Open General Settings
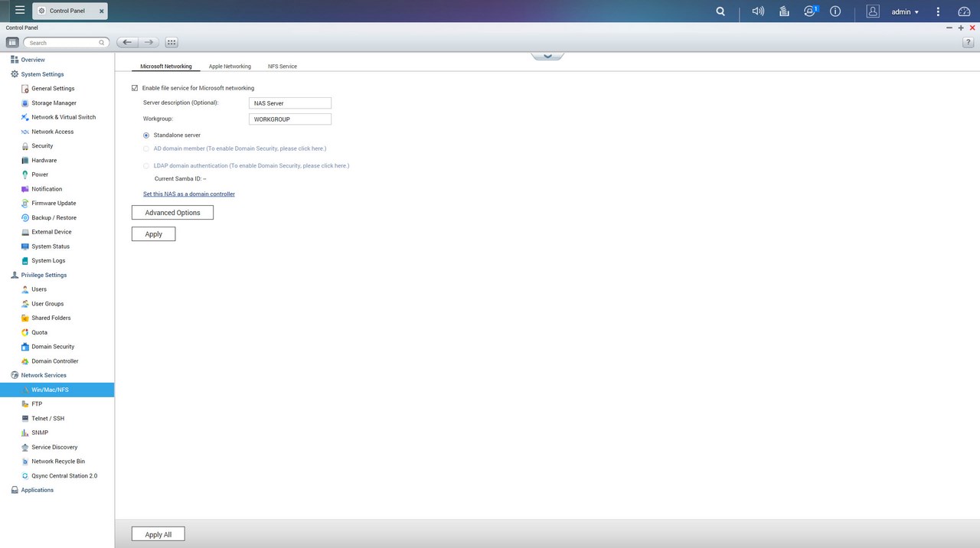This screenshot has width=980, height=548. (53, 89)
